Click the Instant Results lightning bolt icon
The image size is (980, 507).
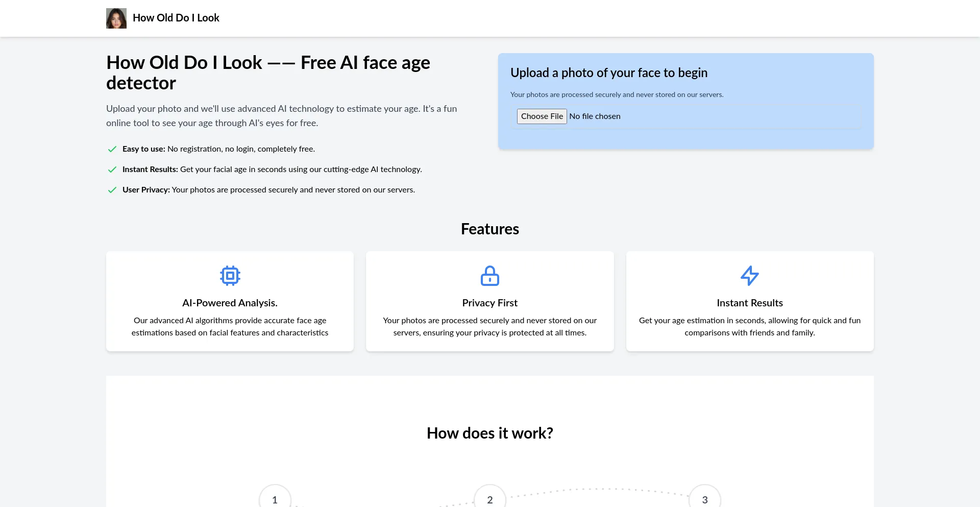(x=750, y=276)
